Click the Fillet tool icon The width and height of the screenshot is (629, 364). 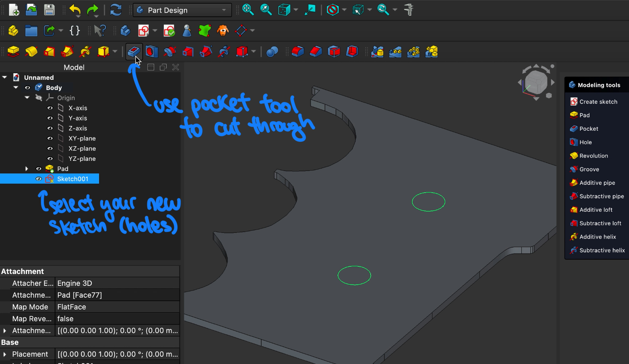click(298, 52)
